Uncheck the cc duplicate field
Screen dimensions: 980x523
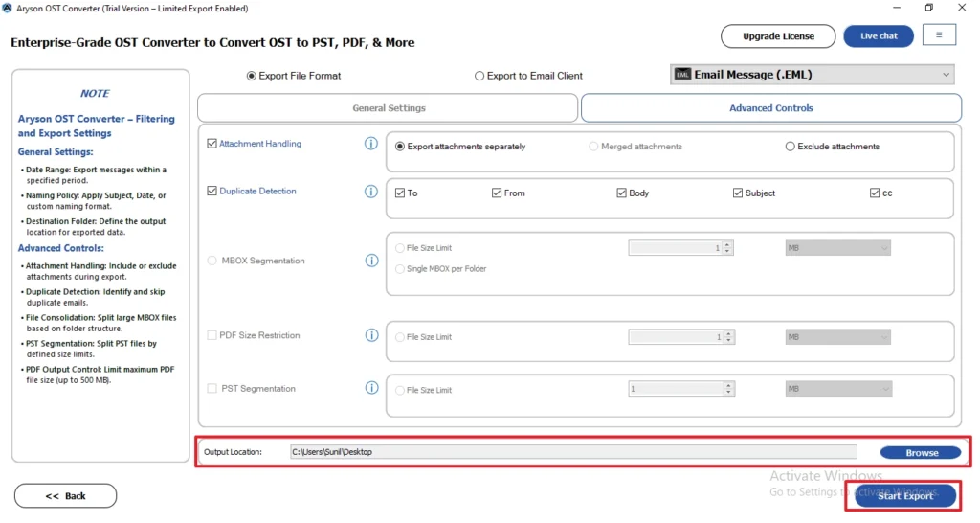(x=875, y=193)
